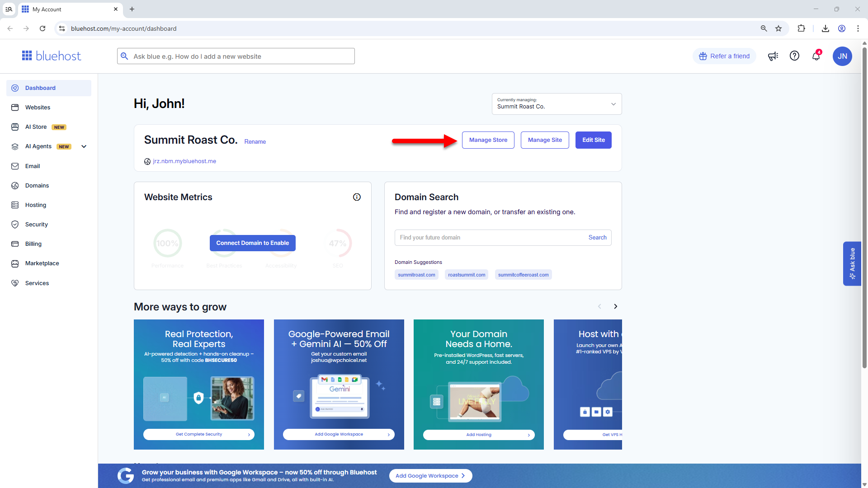The image size is (868, 488).
Task: Click the Services sidebar icon
Action: [x=15, y=283]
